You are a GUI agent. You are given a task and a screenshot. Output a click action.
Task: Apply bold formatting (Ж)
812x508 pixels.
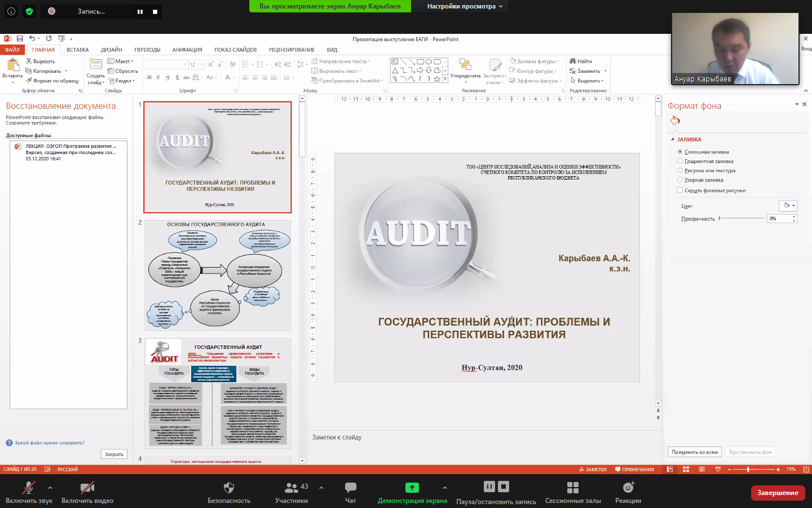[149, 77]
